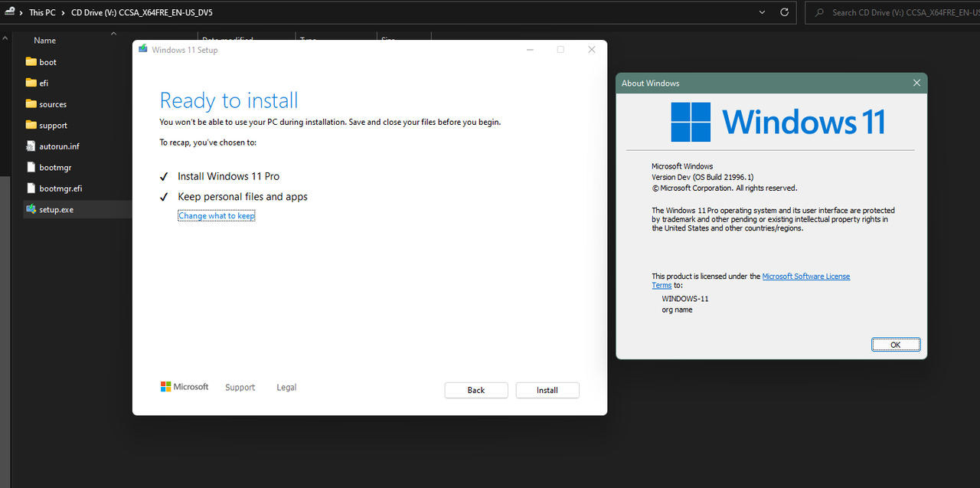This screenshot has width=980, height=488.
Task: Click the Install button in Windows 11 Setup
Action: pyautogui.click(x=547, y=390)
